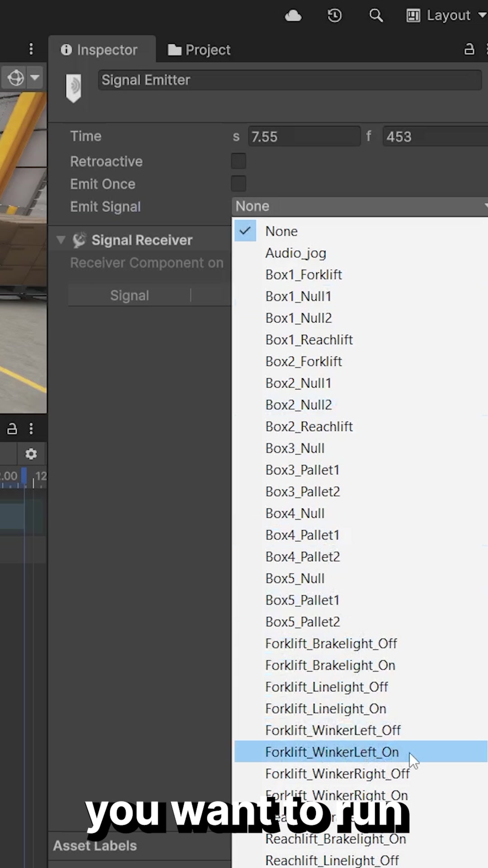Click the Time frame field 453
The image size is (488, 868).
tap(435, 137)
